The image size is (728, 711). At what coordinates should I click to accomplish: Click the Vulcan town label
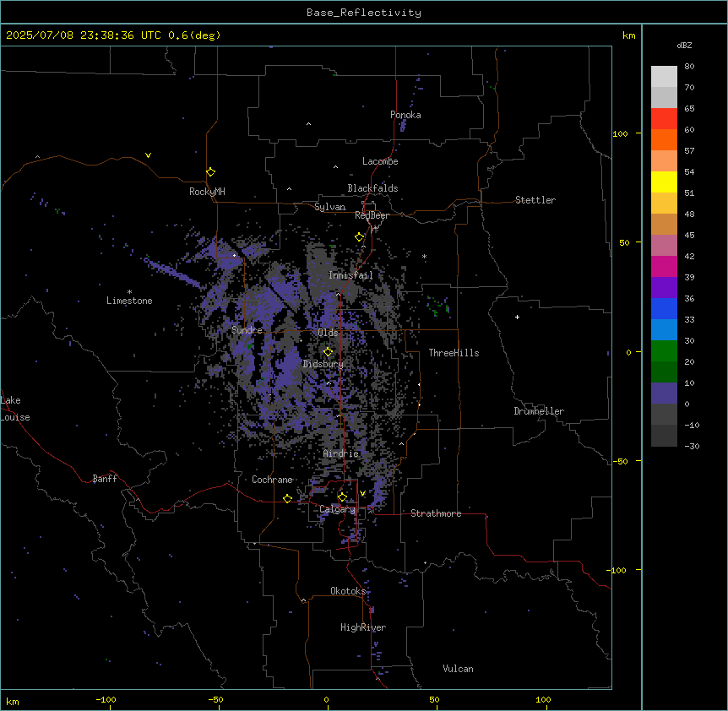coord(458,669)
